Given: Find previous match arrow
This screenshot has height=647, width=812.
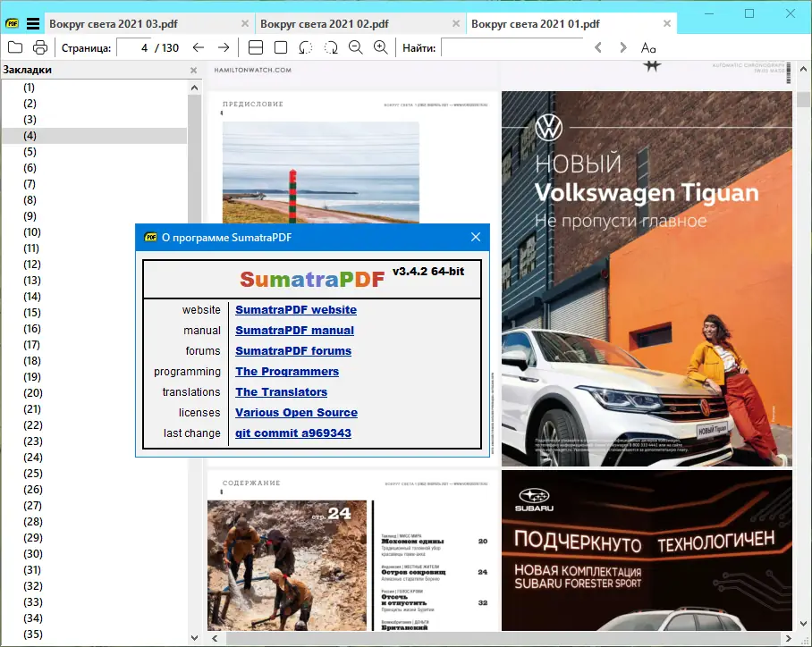Looking at the screenshot, I should point(598,47).
